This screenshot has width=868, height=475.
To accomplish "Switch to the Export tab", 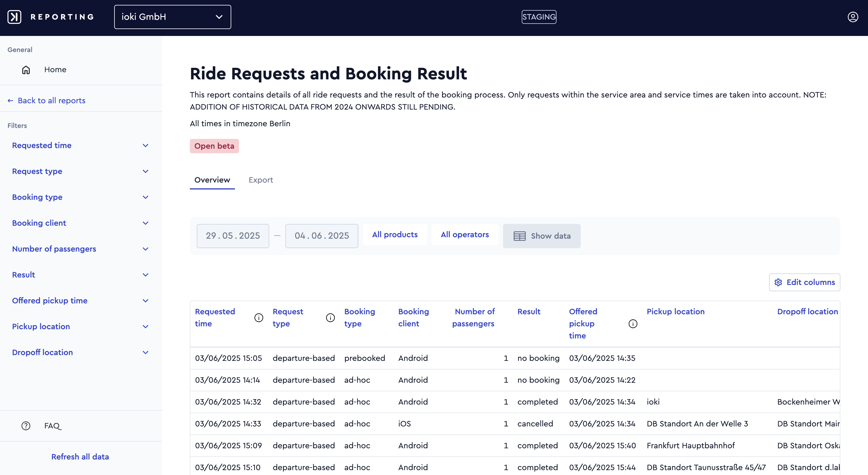I will [261, 180].
